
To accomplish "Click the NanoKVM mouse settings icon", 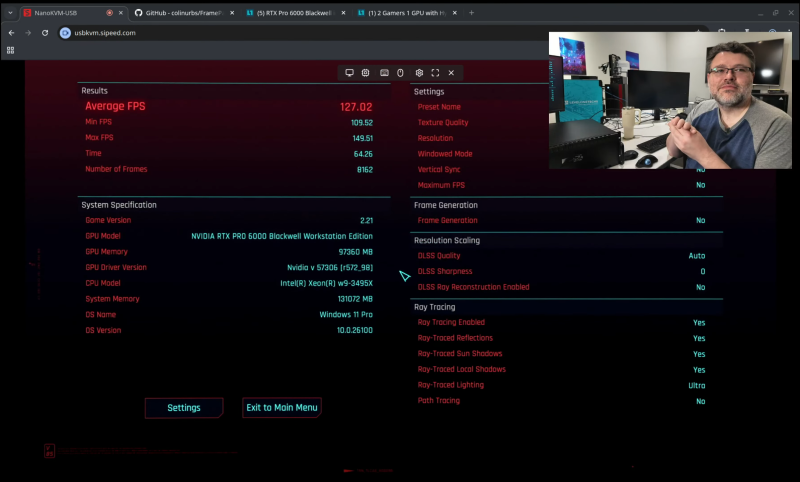I will (400, 73).
